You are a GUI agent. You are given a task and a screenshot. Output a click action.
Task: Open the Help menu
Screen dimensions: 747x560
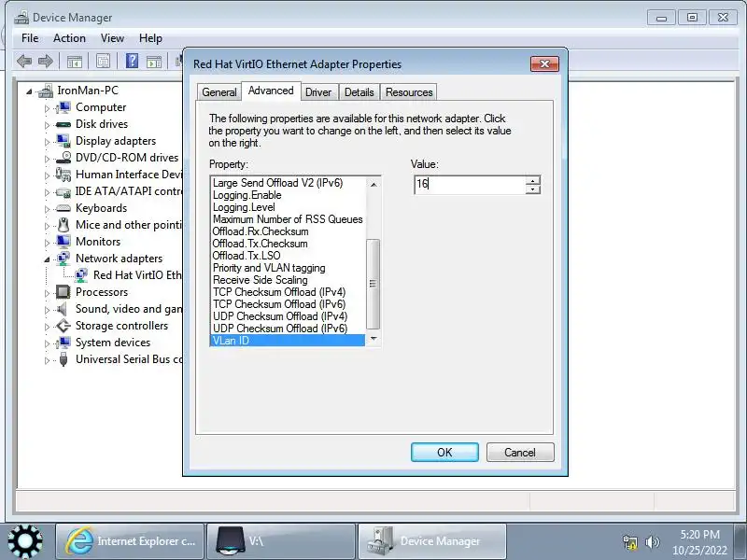pyautogui.click(x=150, y=38)
